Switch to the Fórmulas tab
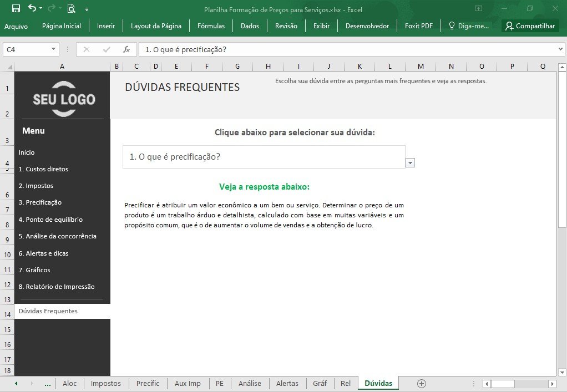 (211, 26)
